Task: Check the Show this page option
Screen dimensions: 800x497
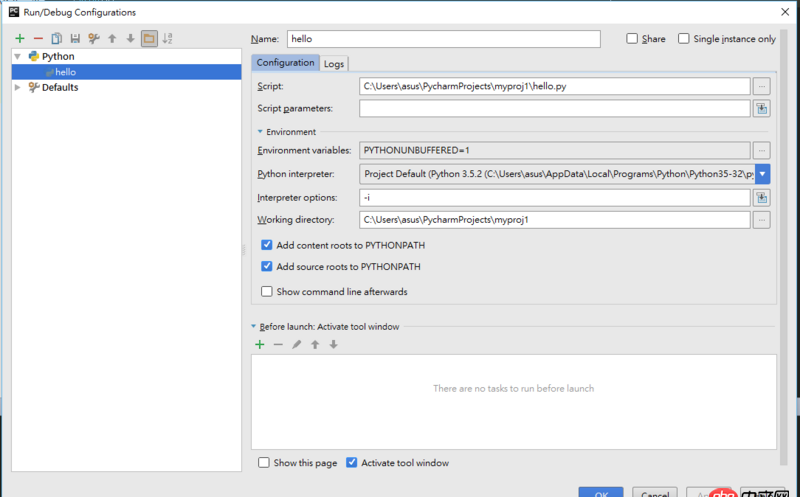Action: pyautogui.click(x=263, y=463)
